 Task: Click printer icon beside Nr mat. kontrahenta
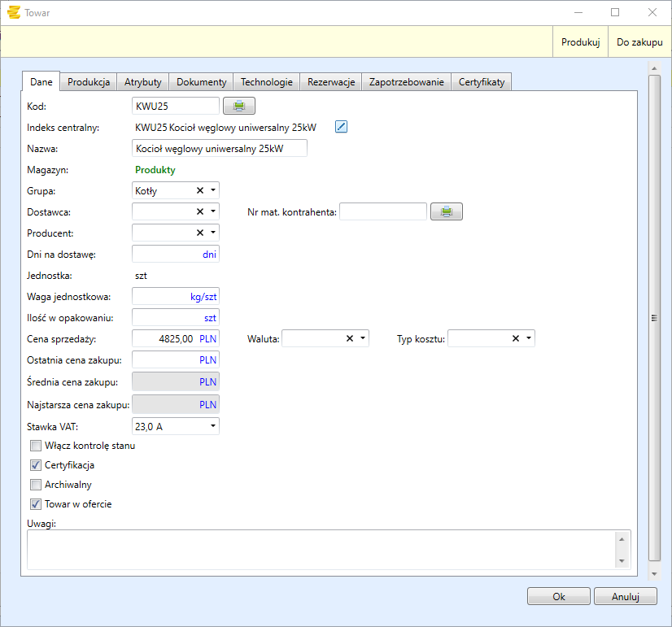click(447, 211)
